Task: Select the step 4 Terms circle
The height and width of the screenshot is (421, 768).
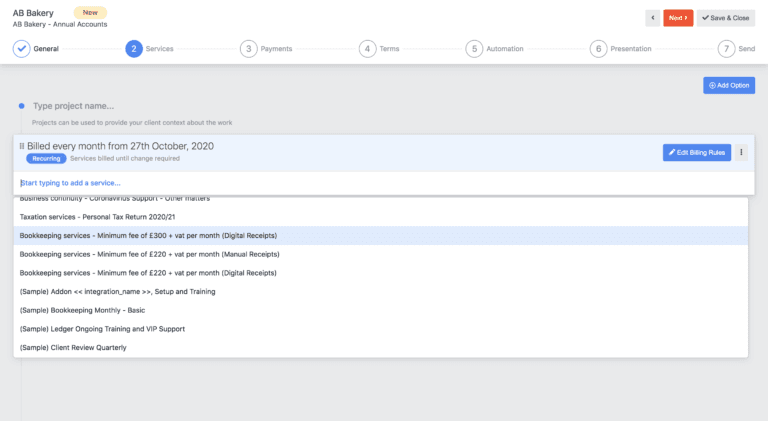Action: pos(367,48)
